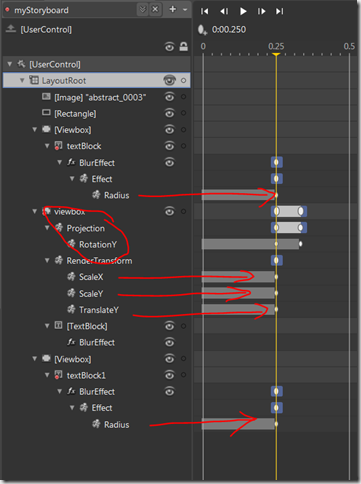
Task: Select the LayoutRoot grid icon
Action: point(34,80)
